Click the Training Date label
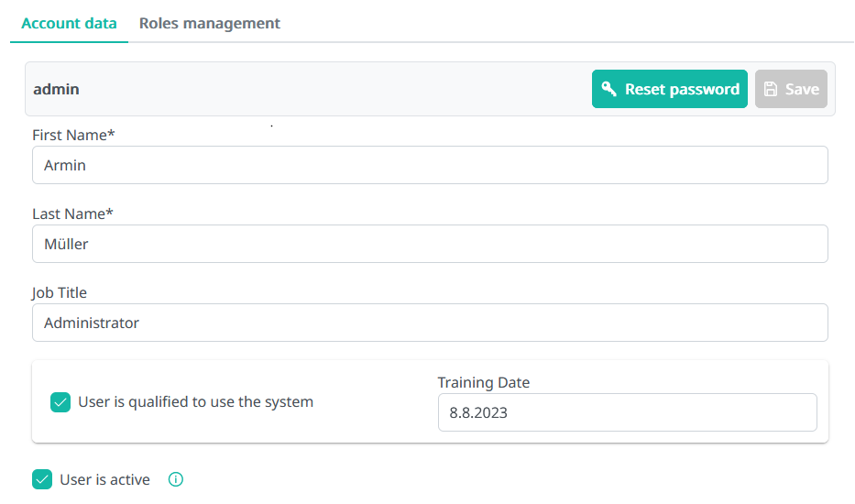The image size is (855, 504). (x=484, y=382)
